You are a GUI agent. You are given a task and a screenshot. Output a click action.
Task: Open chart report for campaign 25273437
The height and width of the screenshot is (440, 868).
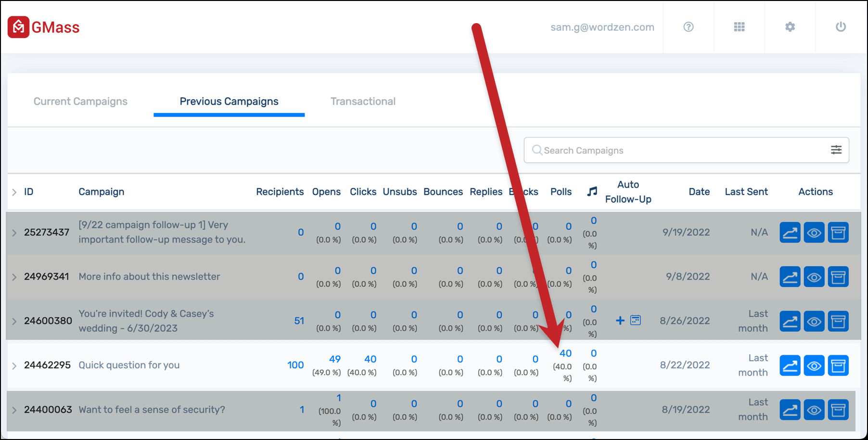point(790,233)
